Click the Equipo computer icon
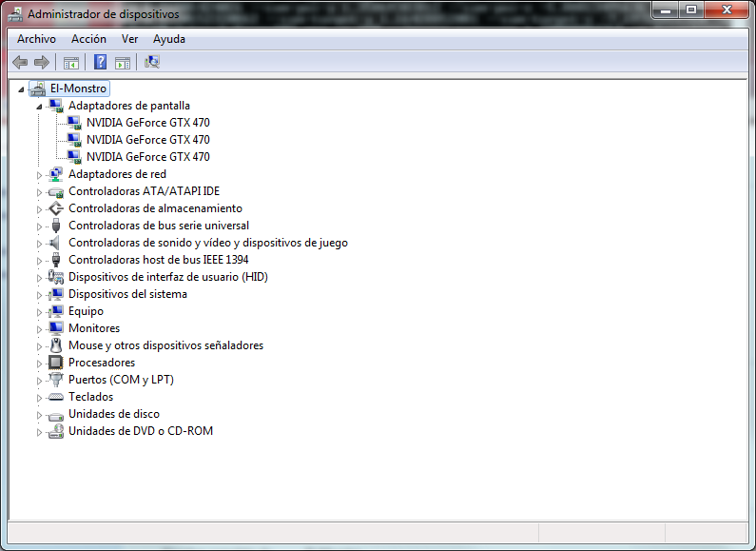 [x=56, y=312]
